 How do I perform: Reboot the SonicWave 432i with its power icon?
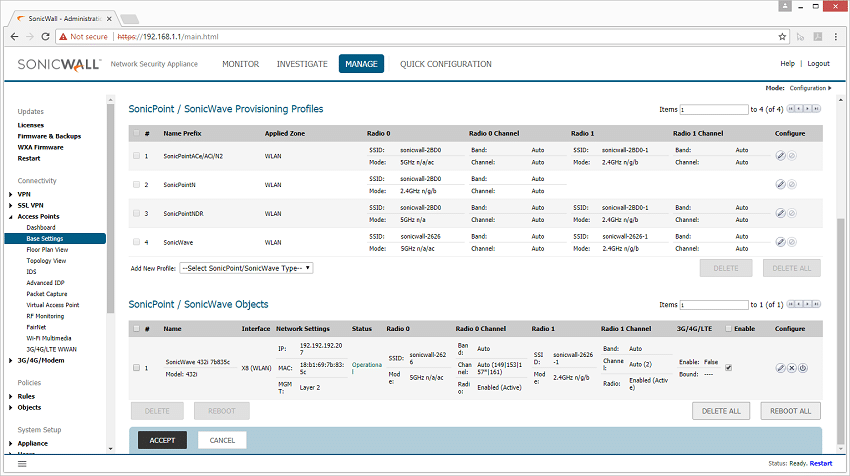pyautogui.click(x=803, y=368)
